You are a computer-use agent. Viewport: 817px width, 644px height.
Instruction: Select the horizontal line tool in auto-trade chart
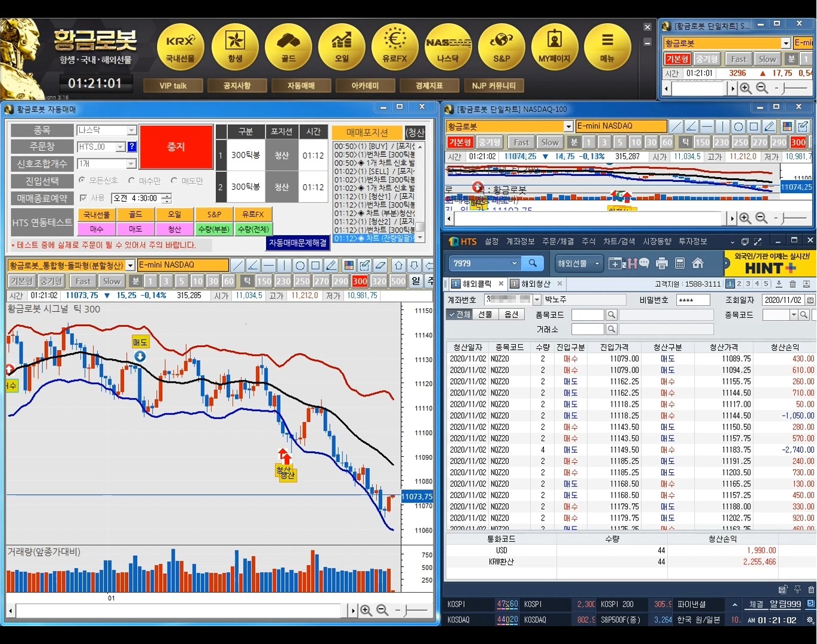click(268, 265)
